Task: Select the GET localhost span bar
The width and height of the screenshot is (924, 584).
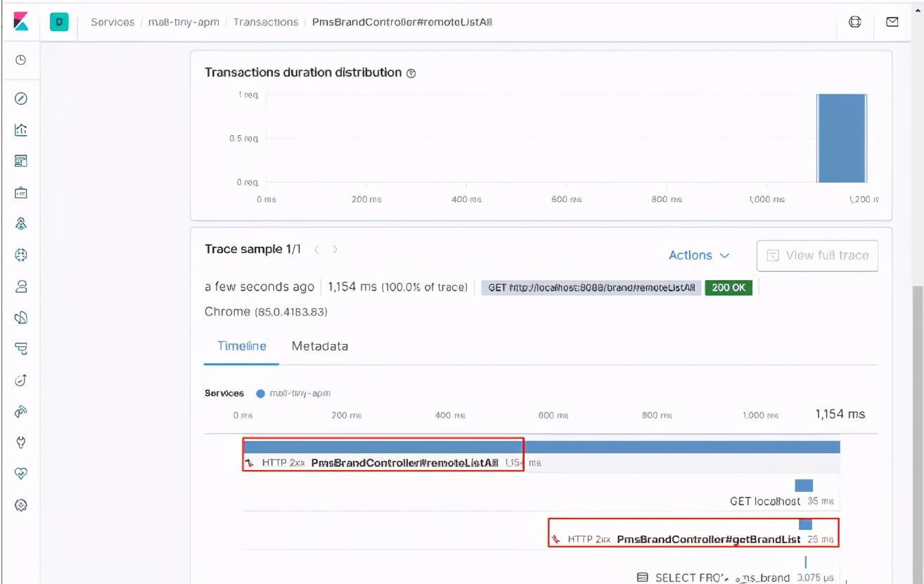Action: click(x=804, y=485)
